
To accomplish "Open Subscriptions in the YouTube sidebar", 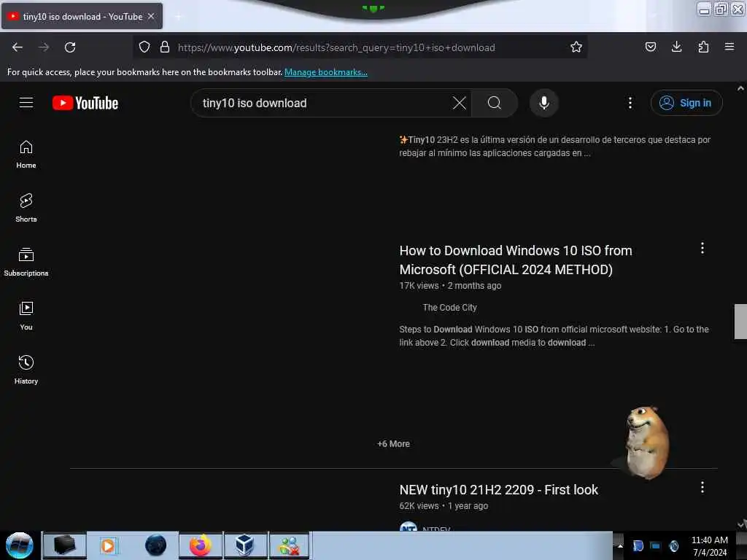I will click(x=26, y=262).
